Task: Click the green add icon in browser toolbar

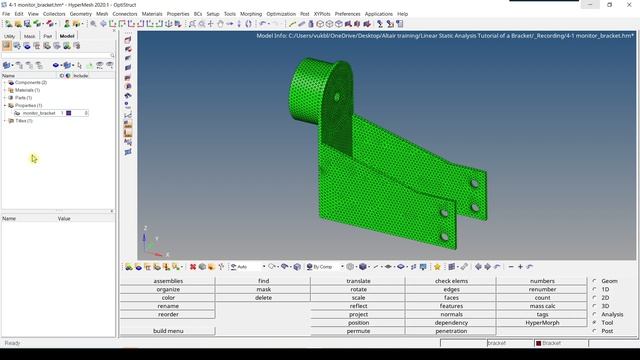Action: tap(89, 65)
